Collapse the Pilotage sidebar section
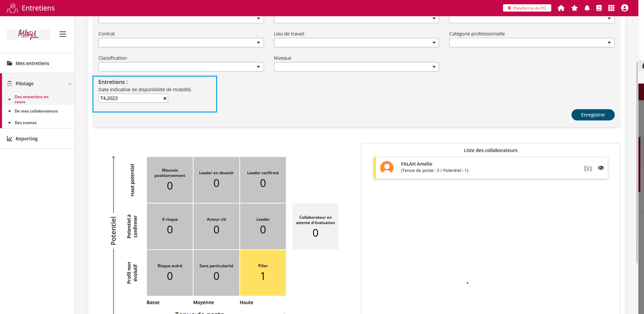The image size is (644, 314). point(70,84)
